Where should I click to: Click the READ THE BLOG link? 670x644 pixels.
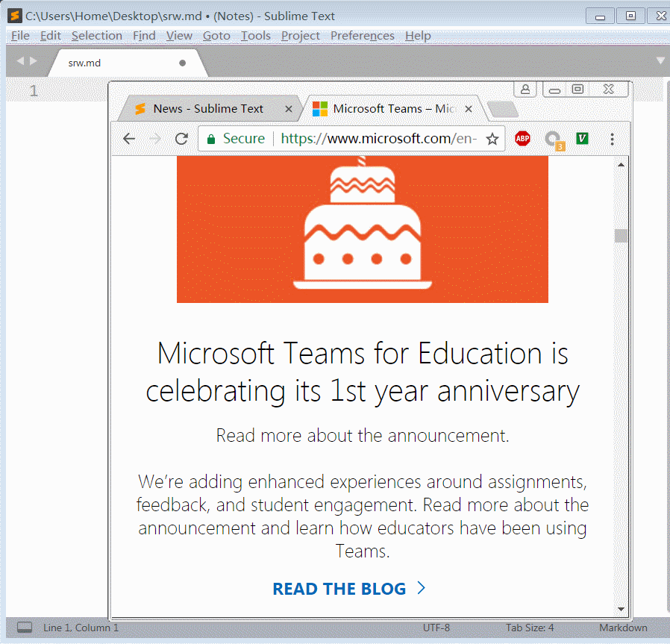[x=349, y=589]
